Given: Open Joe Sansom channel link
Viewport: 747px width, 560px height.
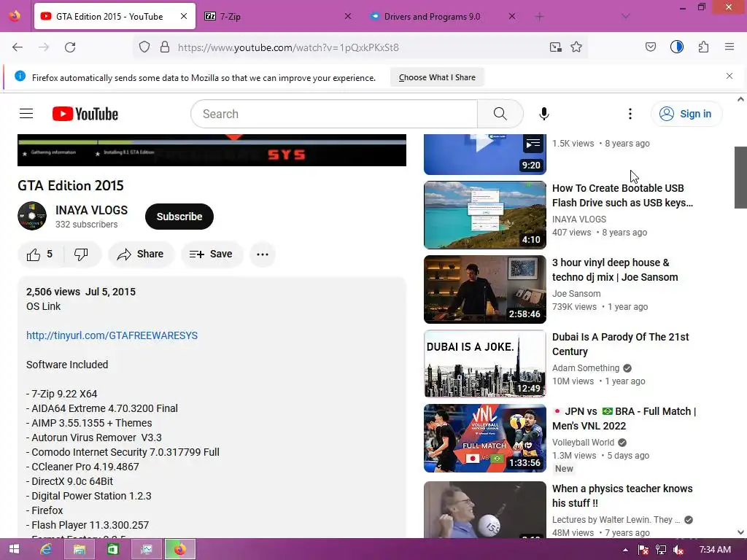Looking at the screenshot, I should click(576, 294).
